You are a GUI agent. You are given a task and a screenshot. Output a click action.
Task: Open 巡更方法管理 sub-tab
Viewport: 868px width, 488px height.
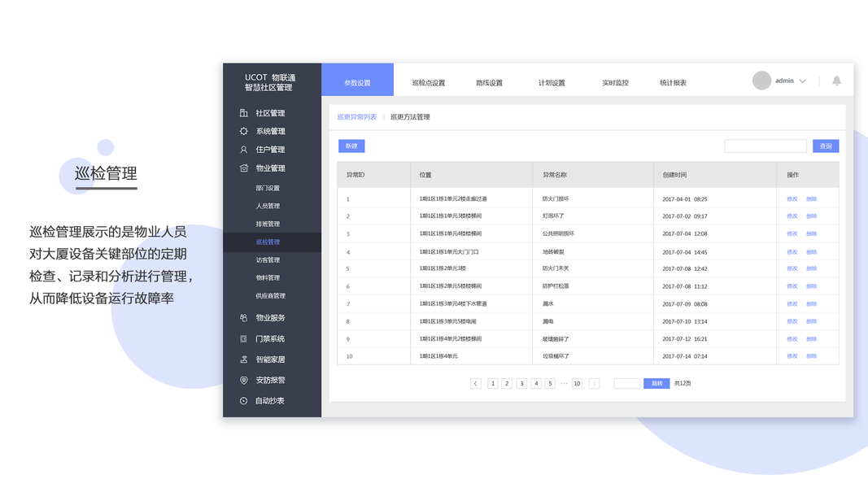point(410,117)
